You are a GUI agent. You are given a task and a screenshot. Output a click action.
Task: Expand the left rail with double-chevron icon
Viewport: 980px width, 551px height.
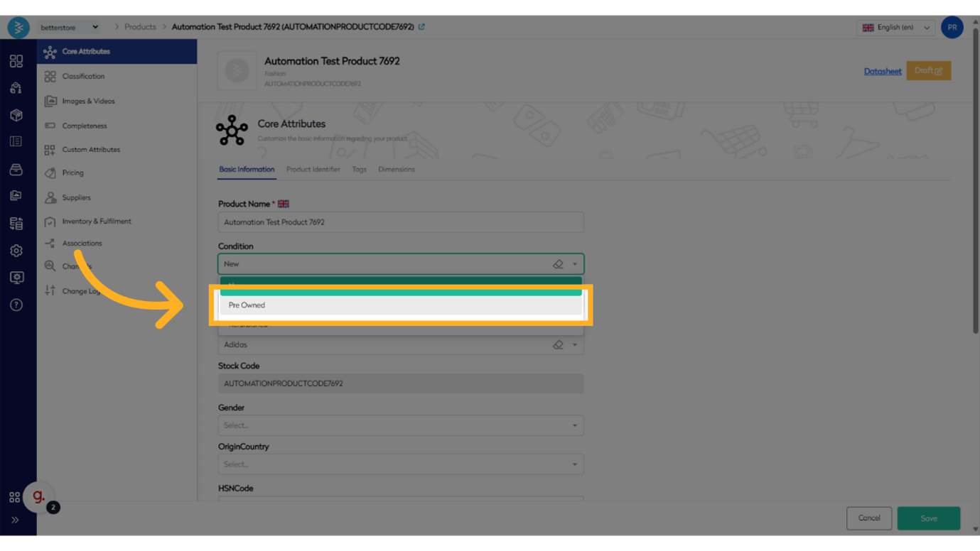click(15, 520)
